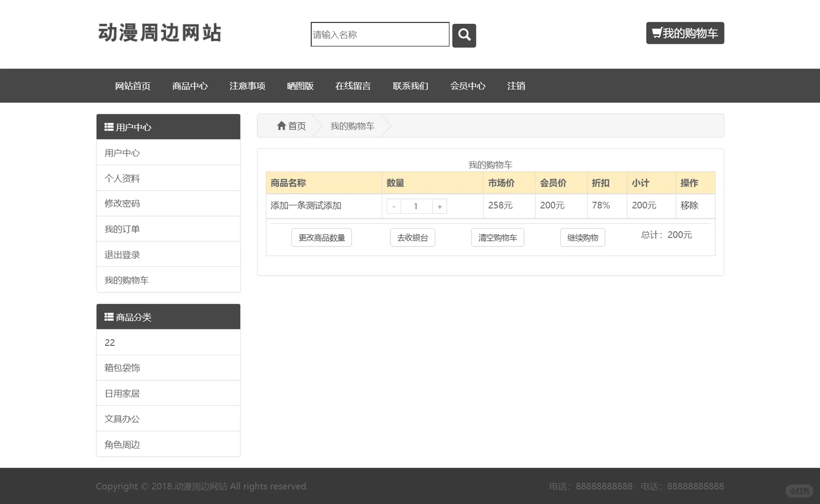Viewport: 820px width, 504px height.
Task: Select 注销 from the navigation bar
Action: (516, 86)
